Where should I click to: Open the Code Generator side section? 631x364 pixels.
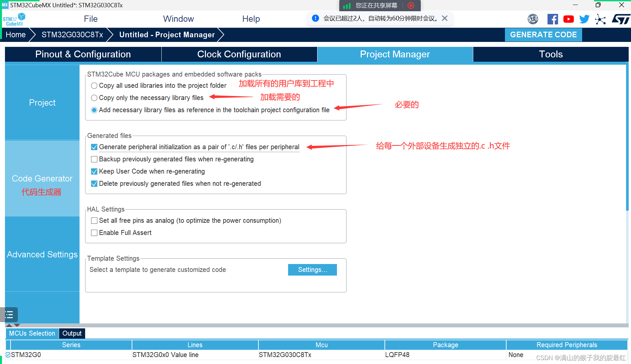(x=42, y=179)
